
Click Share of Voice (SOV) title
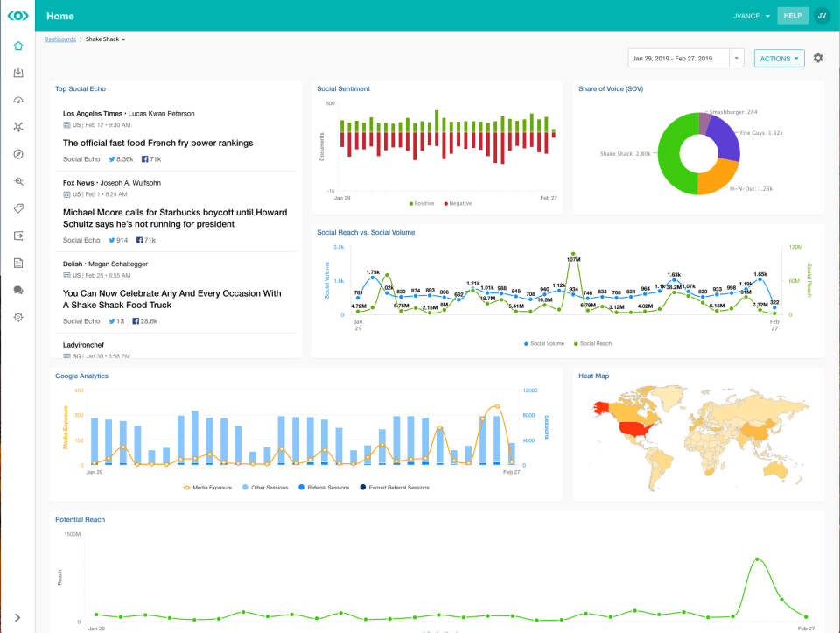(611, 89)
